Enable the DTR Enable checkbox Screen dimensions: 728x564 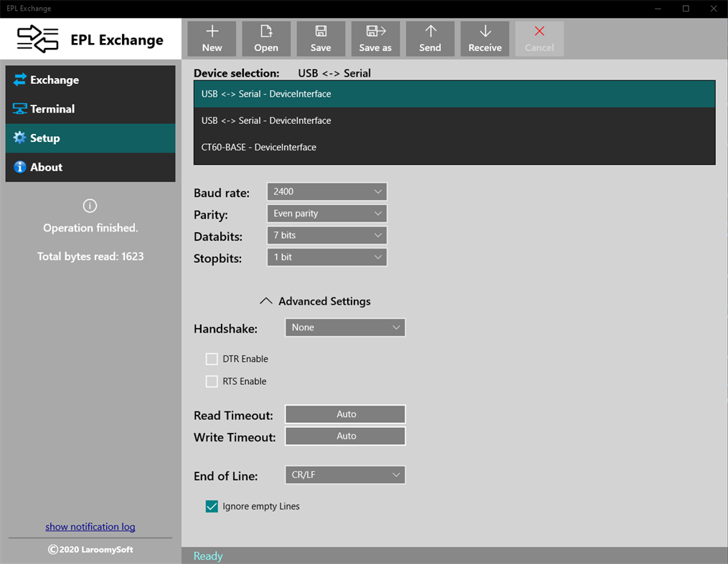[212, 358]
